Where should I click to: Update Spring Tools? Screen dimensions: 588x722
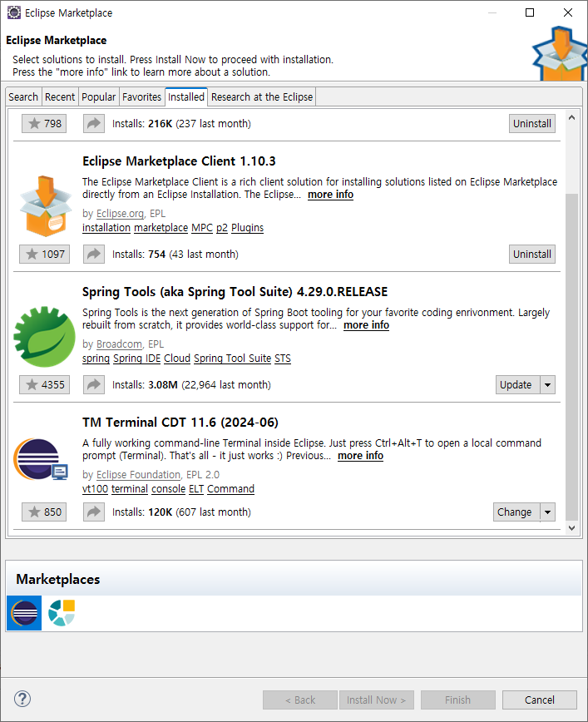click(x=518, y=385)
